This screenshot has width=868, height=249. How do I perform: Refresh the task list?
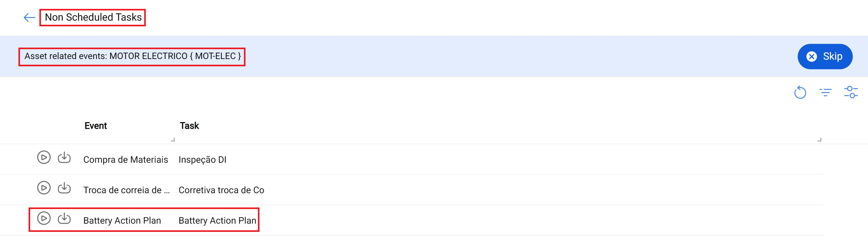point(800,92)
